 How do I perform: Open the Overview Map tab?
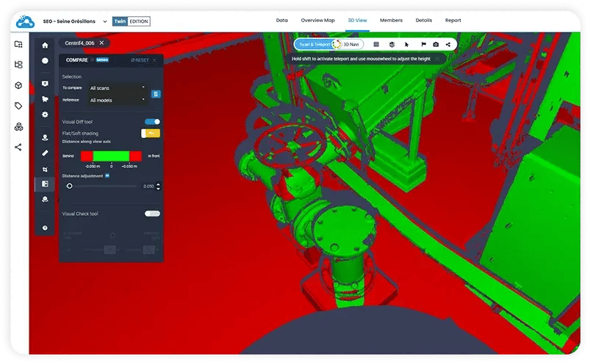(317, 21)
